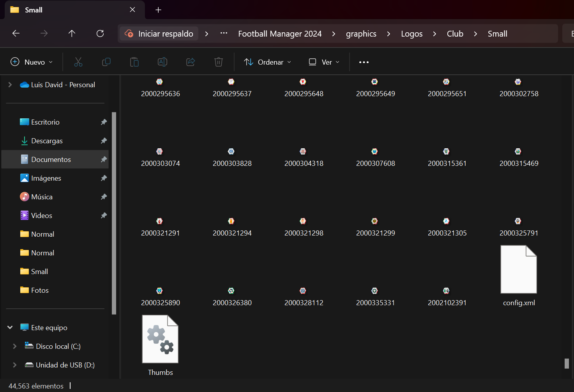Open the See more options ellipsis

(364, 62)
